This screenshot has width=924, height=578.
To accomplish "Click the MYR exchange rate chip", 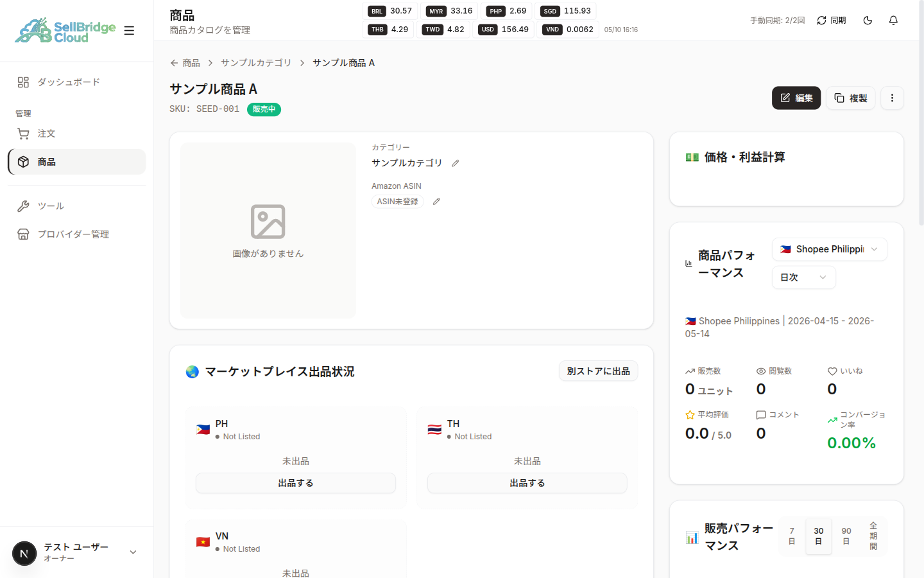I will pyautogui.click(x=449, y=11).
